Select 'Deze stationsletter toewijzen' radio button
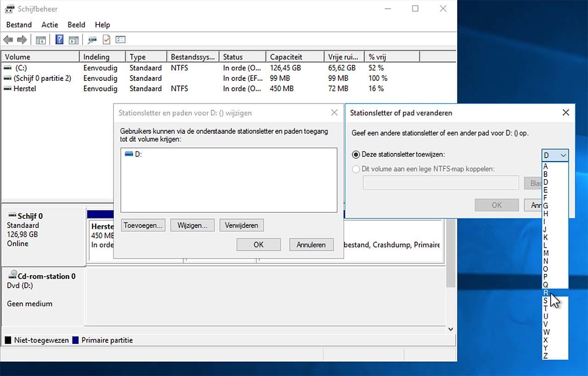Viewport: 588px width, 376px height. (x=356, y=155)
